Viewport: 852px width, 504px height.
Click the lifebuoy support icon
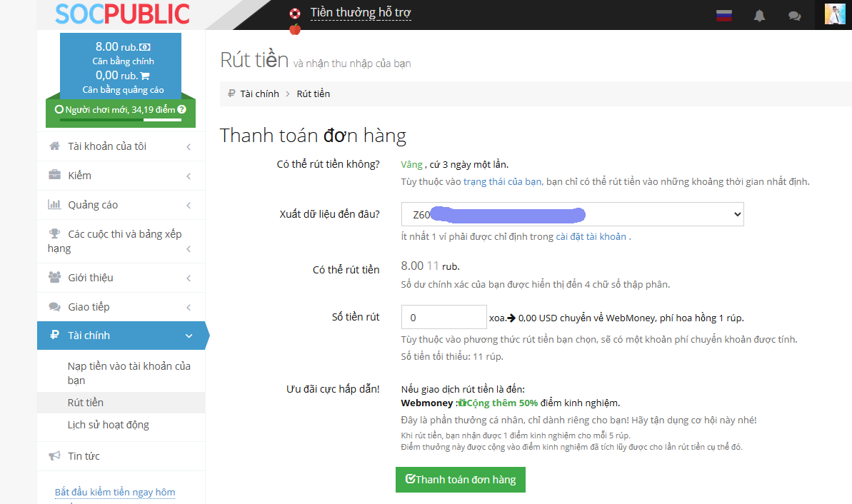[x=295, y=14]
